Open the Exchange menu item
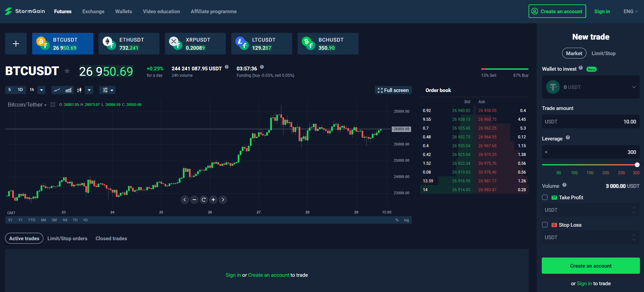 (93, 12)
